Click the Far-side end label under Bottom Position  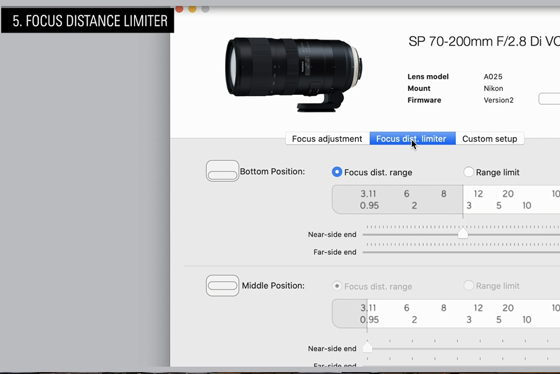point(335,252)
